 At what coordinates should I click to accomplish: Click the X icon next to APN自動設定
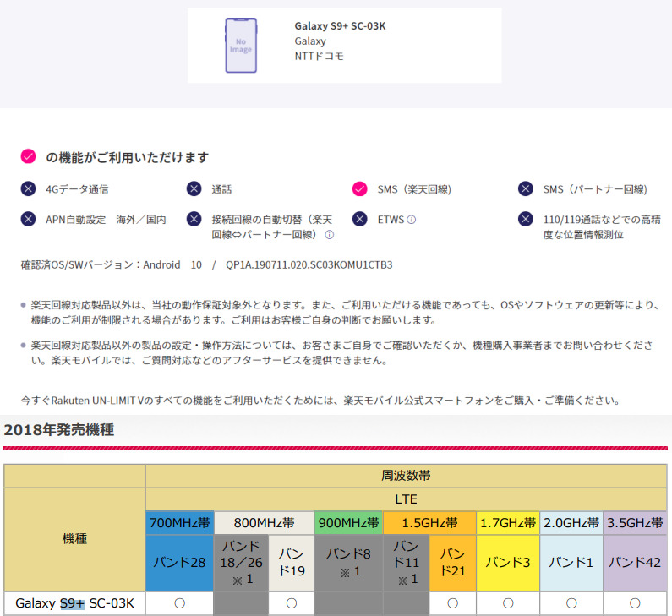click(29, 220)
